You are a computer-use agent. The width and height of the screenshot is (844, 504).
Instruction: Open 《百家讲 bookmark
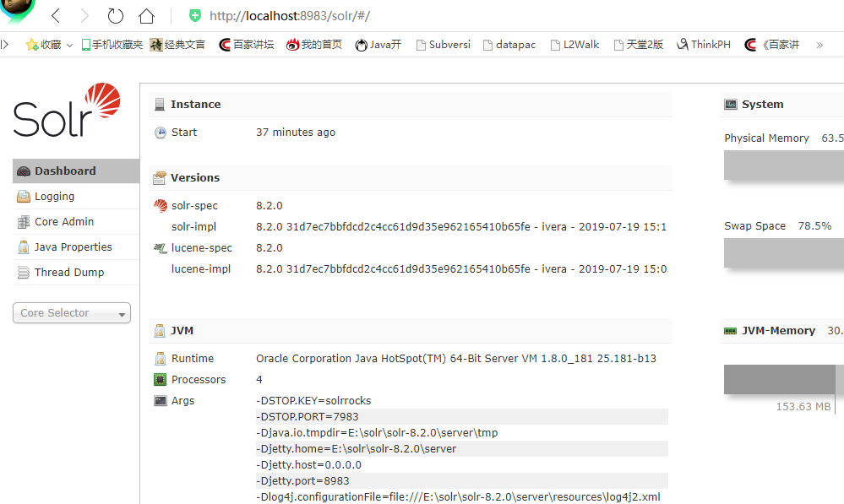(x=772, y=45)
